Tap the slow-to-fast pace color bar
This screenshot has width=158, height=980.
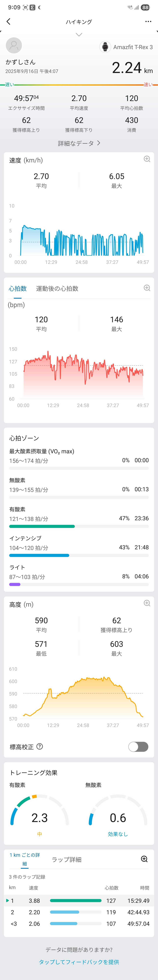[x=79, y=85]
